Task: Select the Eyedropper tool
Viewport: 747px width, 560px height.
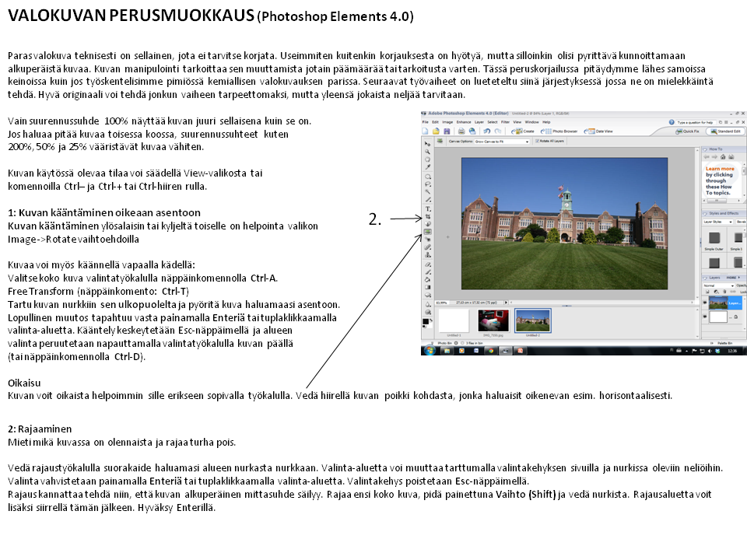Action: [x=427, y=167]
